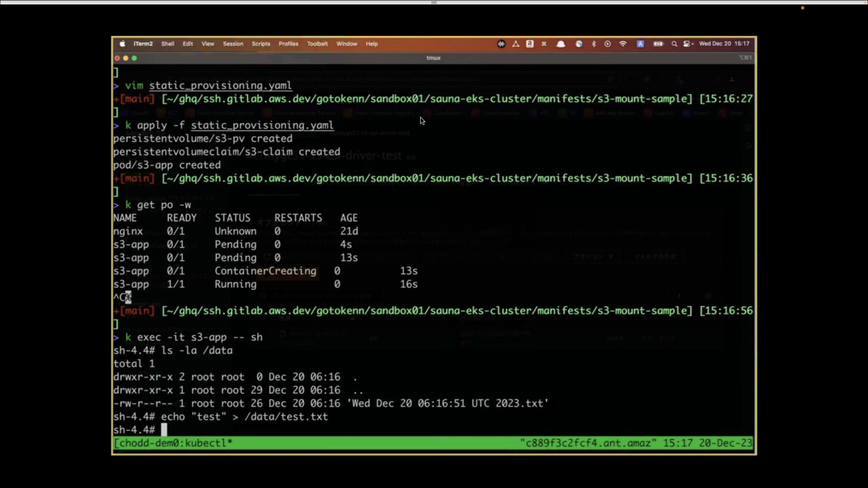Open the Session menu
The height and width of the screenshot is (488, 868).
point(233,44)
